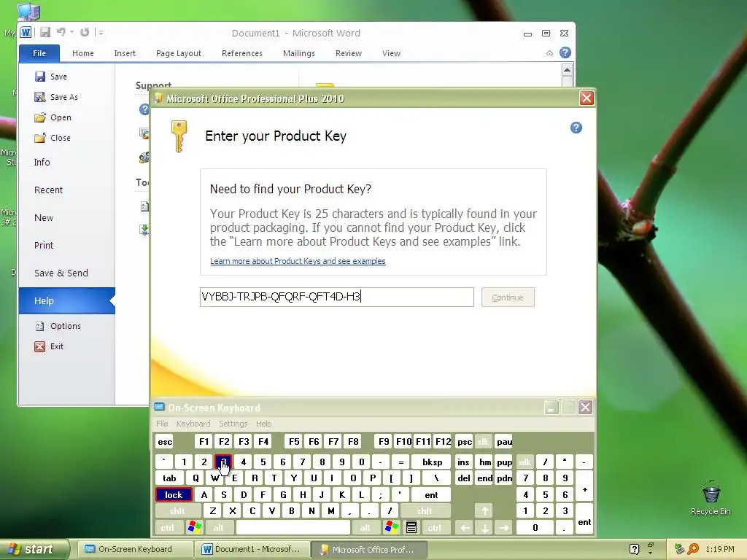Viewport: 747px width, 560px height.
Task: Toggle the nlk num lock key
Action: (x=525, y=462)
